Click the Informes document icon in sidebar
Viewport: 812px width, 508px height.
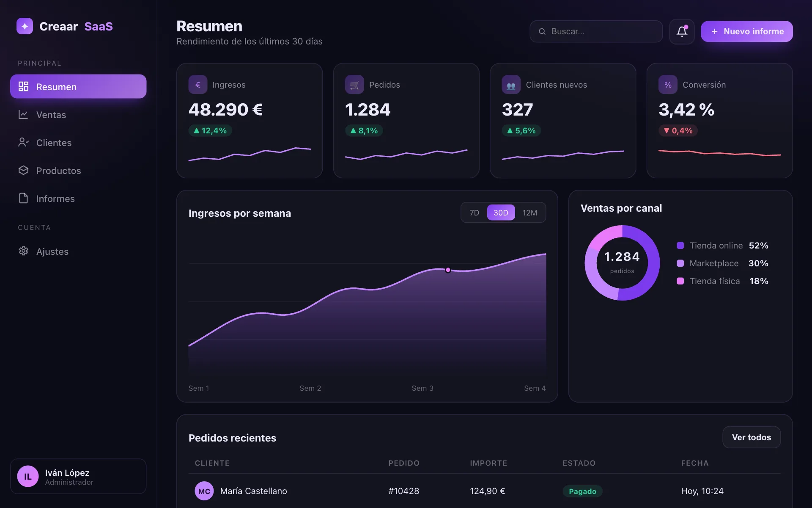click(23, 198)
